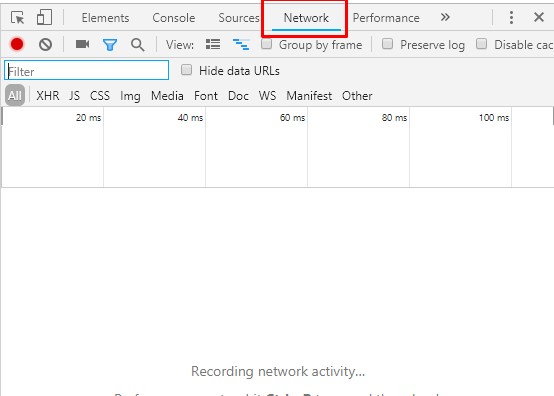554x396 pixels.
Task: Click into the Filter text field
Action: [x=87, y=70]
